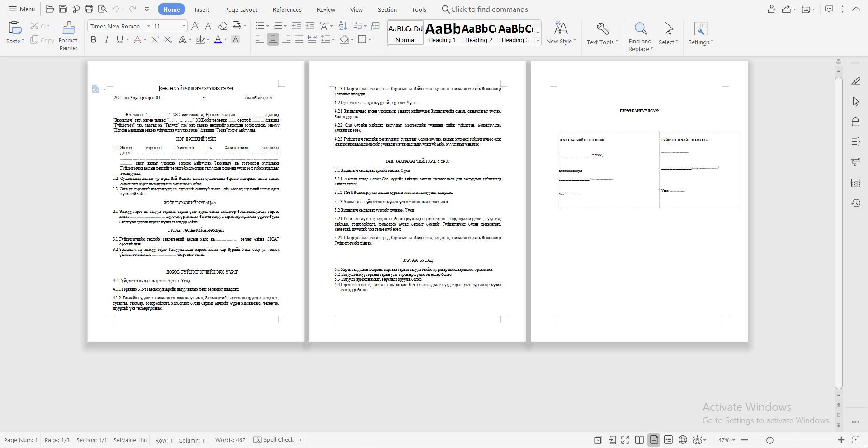Click the Print icon in the quick toolbar

point(89,9)
